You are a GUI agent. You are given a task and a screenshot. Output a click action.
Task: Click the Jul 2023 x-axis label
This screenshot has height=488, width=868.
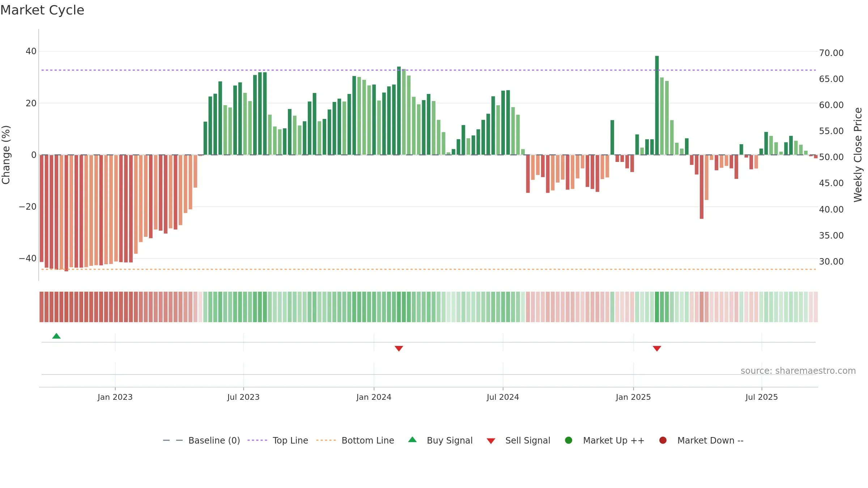tap(243, 397)
